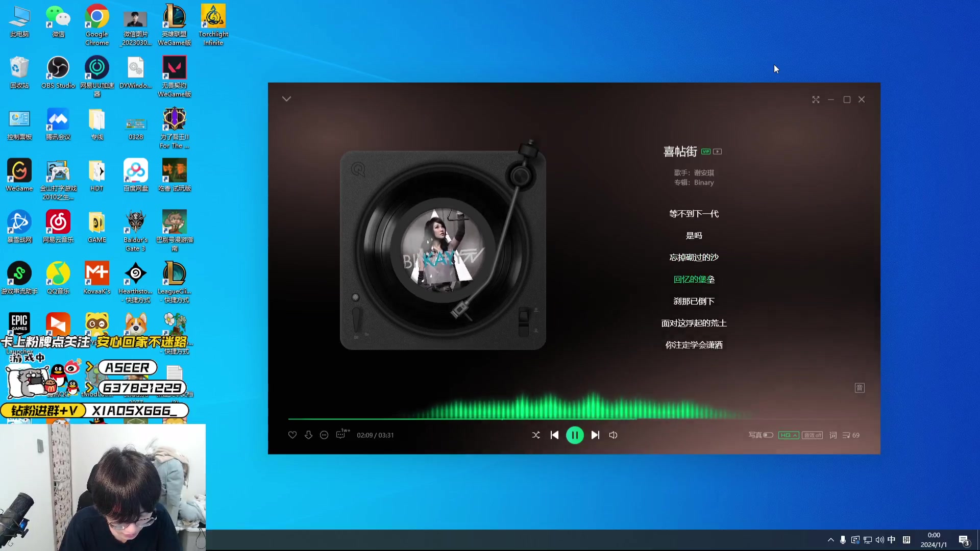Click highlighted lyric 回忆的堡垒
980x551 pixels.
[x=694, y=280]
